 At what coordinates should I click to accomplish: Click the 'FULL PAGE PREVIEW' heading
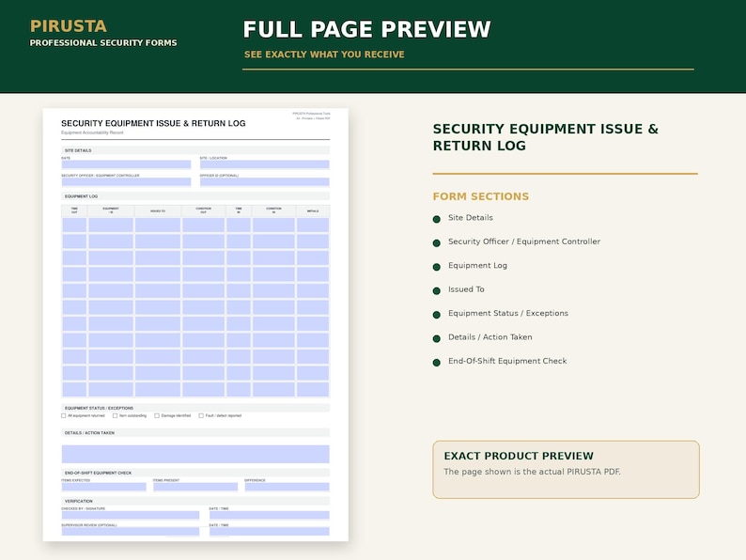click(x=366, y=29)
